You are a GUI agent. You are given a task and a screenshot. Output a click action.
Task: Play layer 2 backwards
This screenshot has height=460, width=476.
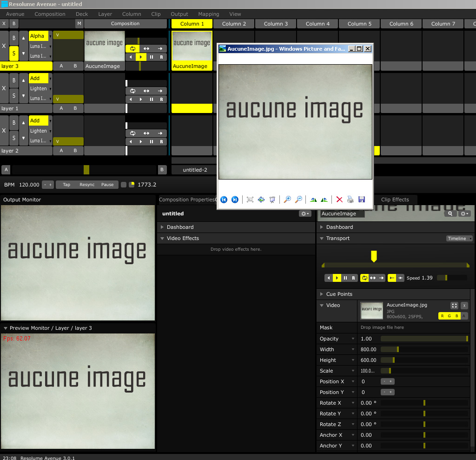[x=131, y=141]
